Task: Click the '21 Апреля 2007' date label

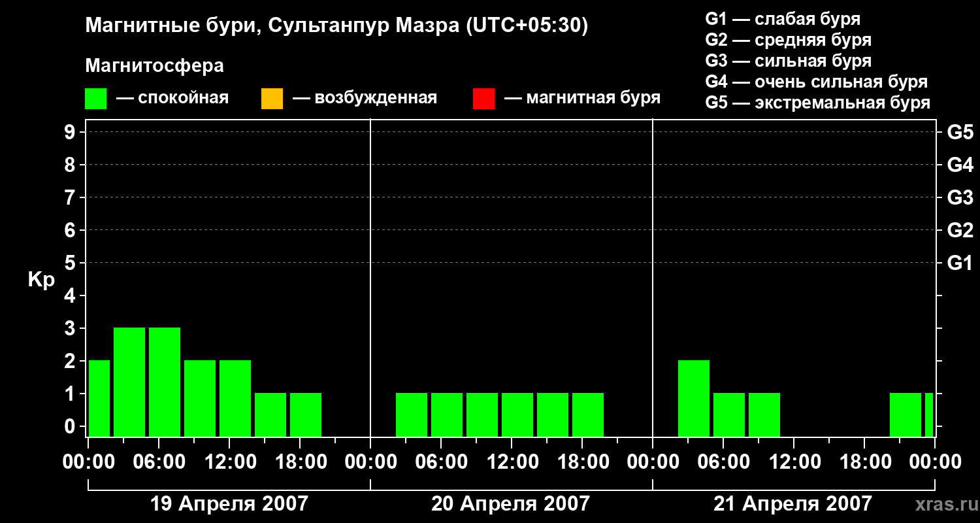Action: pyautogui.click(x=792, y=504)
